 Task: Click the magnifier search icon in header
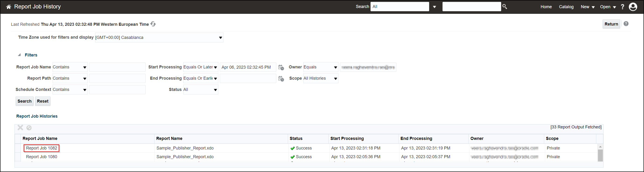click(x=505, y=7)
